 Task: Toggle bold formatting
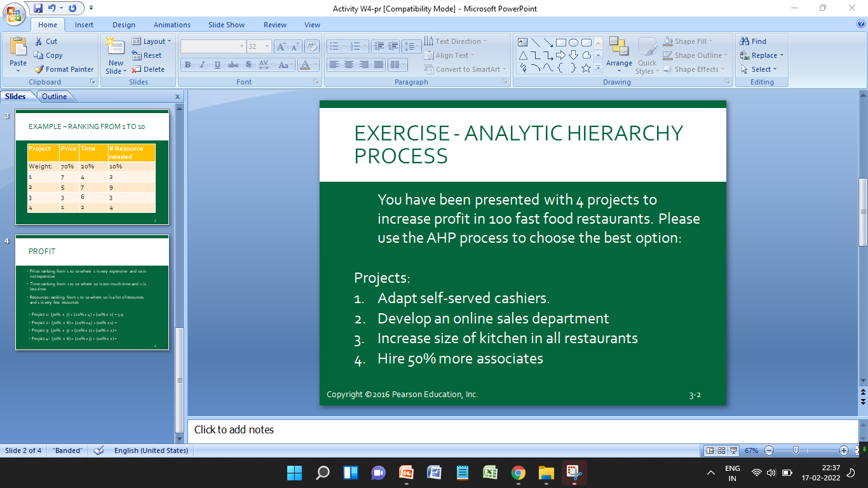click(x=187, y=64)
